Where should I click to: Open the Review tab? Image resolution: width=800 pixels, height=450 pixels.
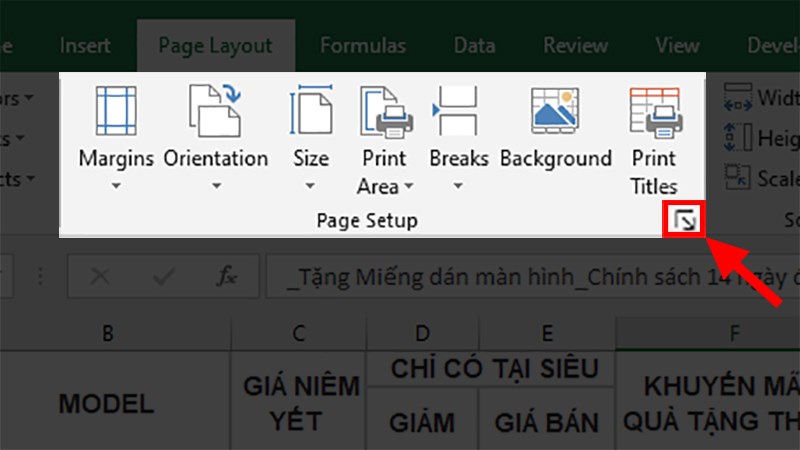tap(576, 46)
